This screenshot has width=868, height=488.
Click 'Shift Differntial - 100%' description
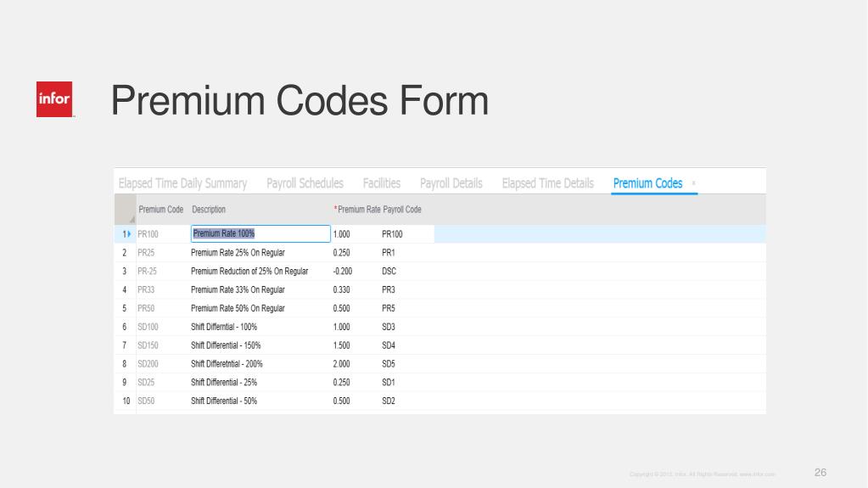224,327
